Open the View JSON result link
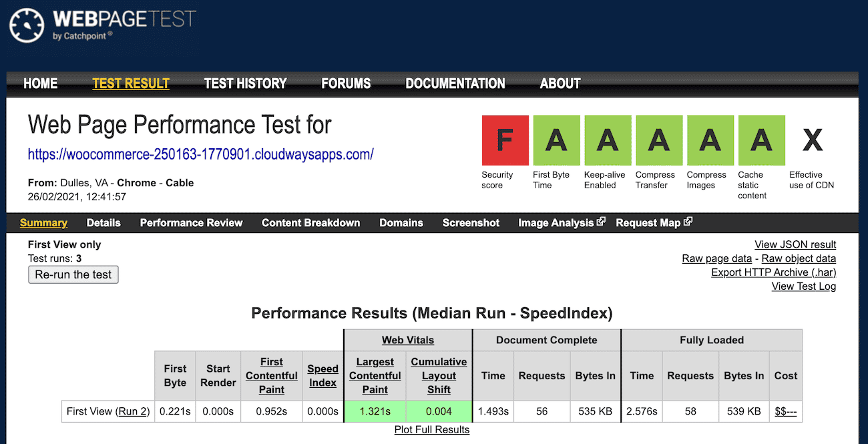Viewport: 868px width, 444px height. 795,244
